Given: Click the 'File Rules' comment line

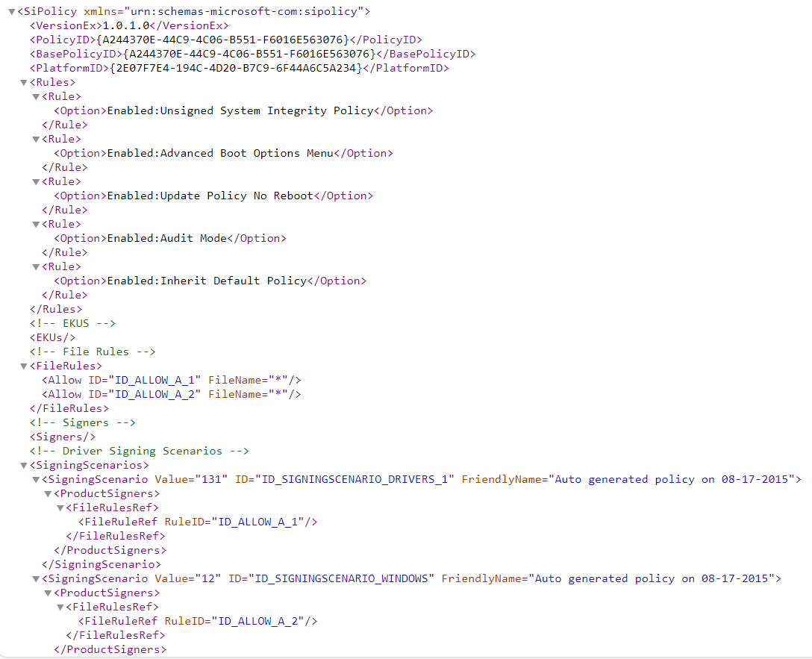Looking at the screenshot, I should 93,352.
